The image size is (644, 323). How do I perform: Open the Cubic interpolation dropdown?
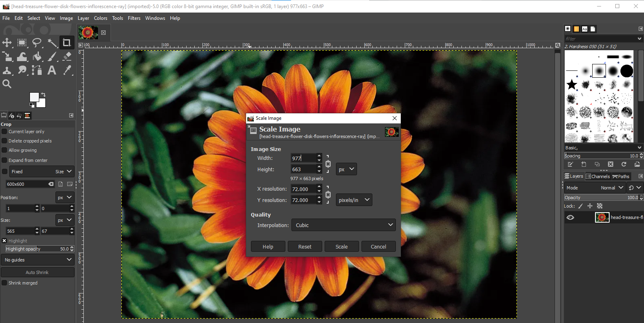(x=343, y=225)
